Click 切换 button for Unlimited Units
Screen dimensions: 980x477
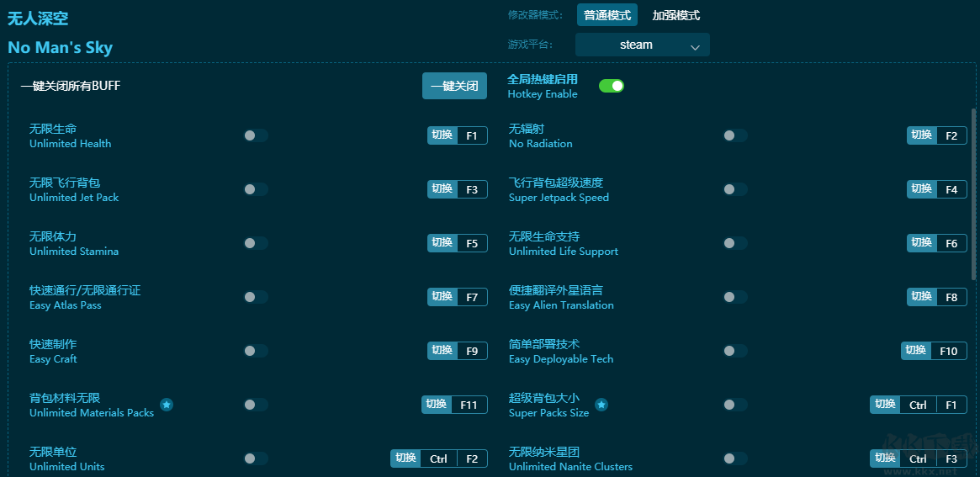[405, 458]
